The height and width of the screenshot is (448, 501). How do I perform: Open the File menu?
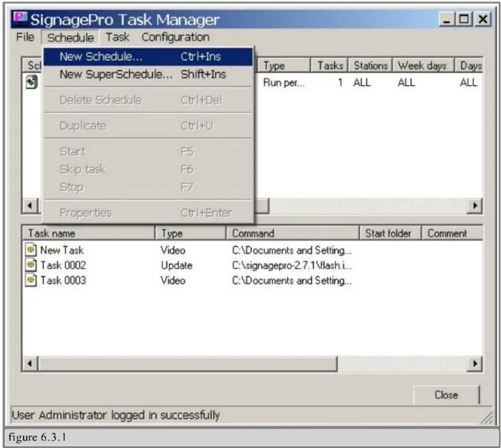pyautogui.click(x=25, y=37)
